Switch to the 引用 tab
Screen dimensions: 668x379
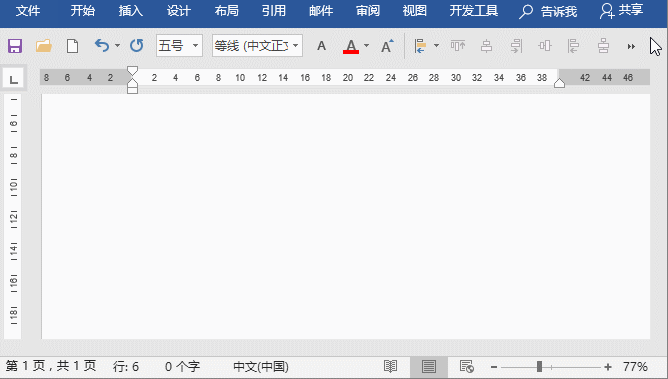click(x=274, y=11)
